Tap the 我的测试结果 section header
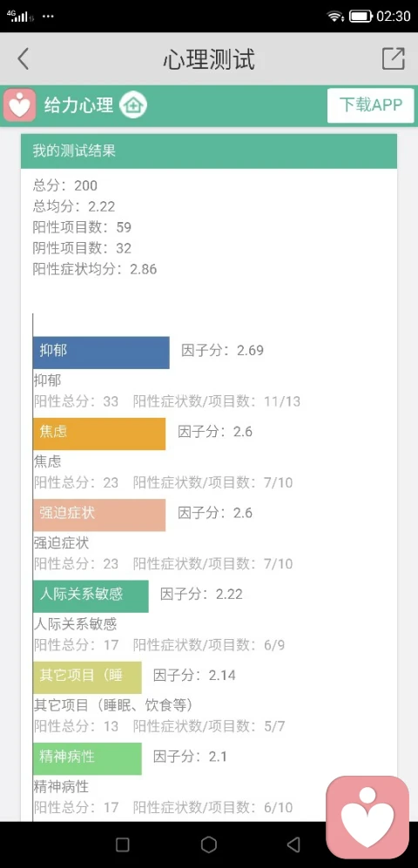418x868 pixels. pyautogui.click(x=209, y=151)
